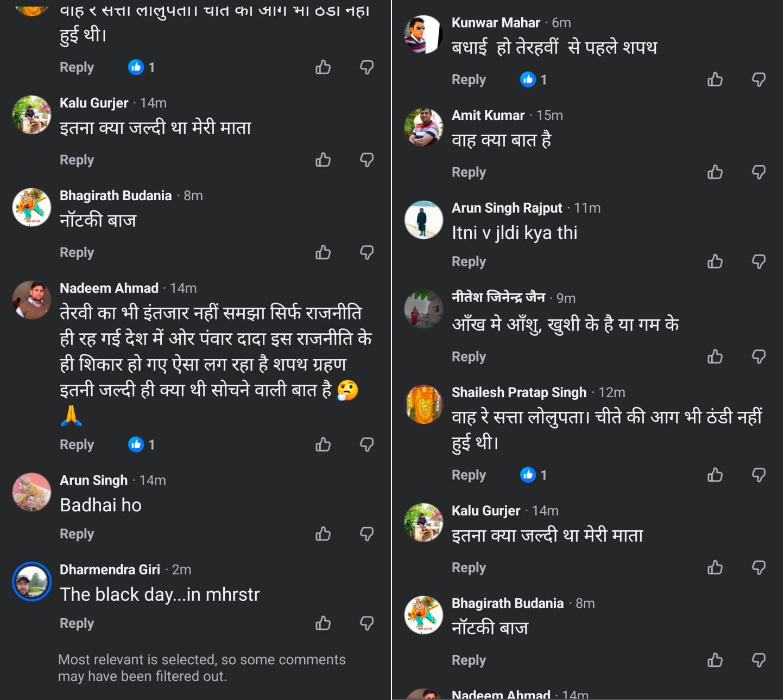Dislike Amit Kumar's comment
The height and width of the screenshot is (700, 784).
coord(759,172)
